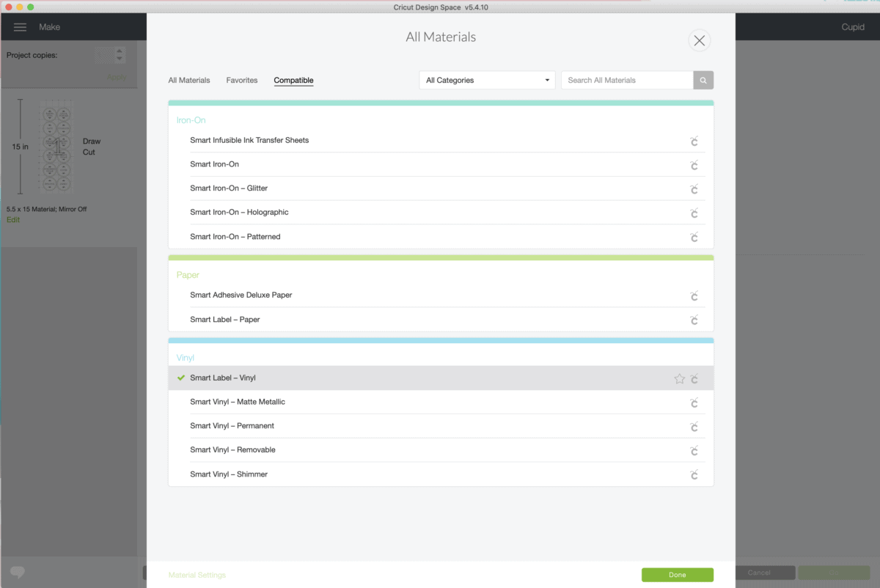The image size is (880, 588).
Task: Favorite Smart Label – Vinyl with the star
Action: tap(679, 379)
